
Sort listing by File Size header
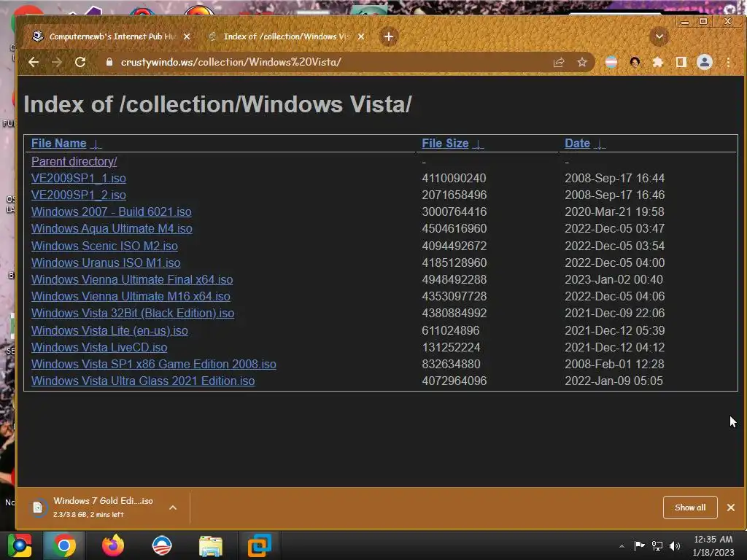[445, 144]
